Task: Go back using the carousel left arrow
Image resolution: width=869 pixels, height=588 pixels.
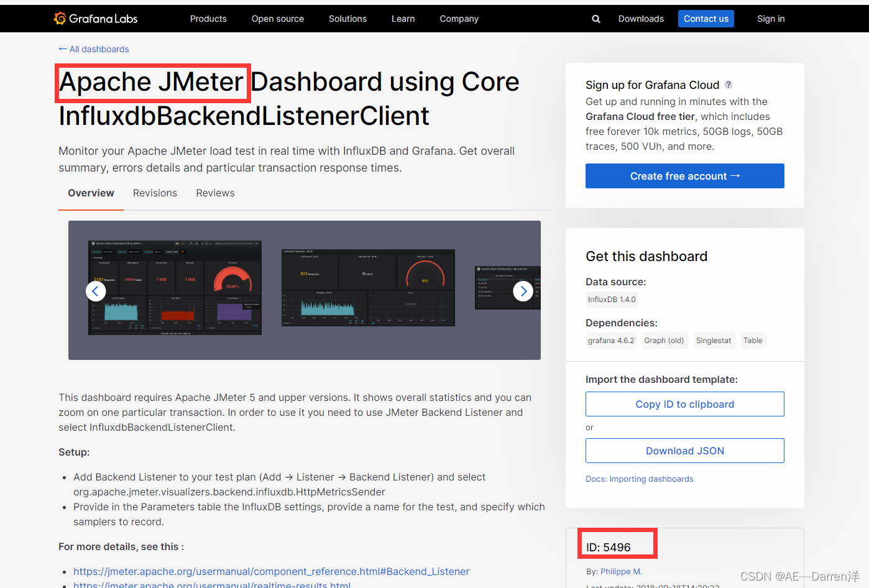Action: pos(96,290)
